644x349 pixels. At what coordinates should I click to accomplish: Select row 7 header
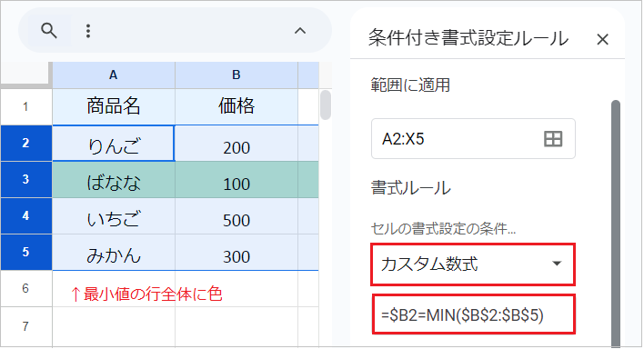(x=25, y=326)
